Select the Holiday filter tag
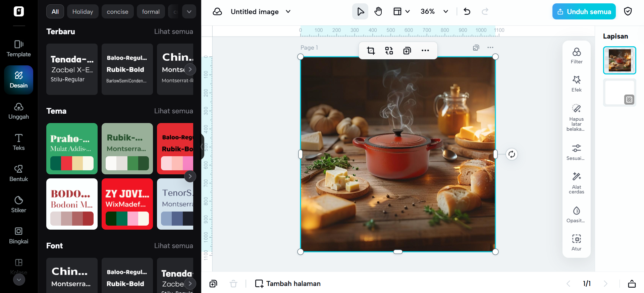Image resolution: width=644 pixels, height=293 pixels. pos(83,12)
